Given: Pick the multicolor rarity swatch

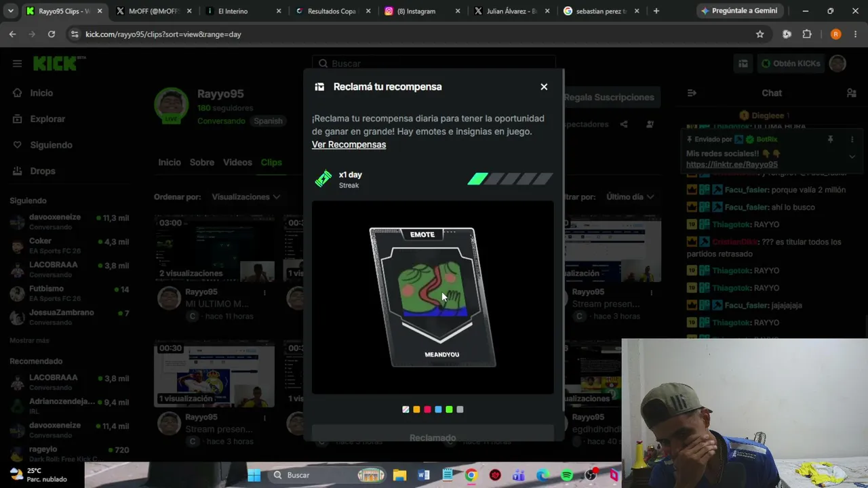Looking at the screenshot, I should (x=406, y=409).
